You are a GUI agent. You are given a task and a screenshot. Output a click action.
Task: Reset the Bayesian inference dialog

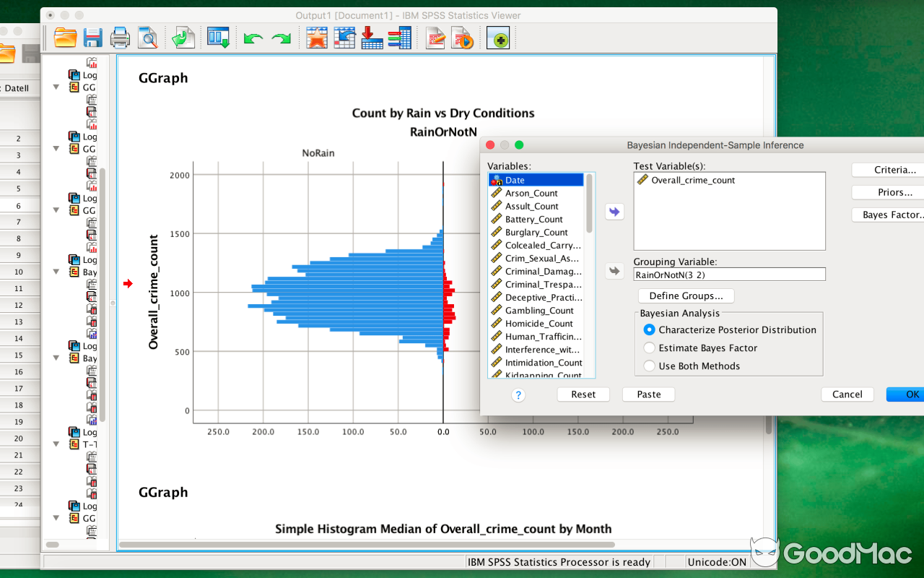(583, 394)
